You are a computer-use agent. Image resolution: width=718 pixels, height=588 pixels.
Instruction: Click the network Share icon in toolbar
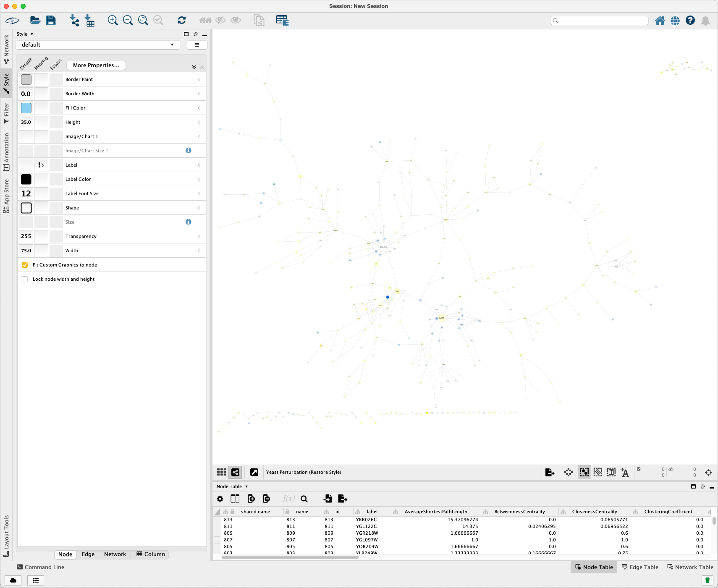coord(235,472)
